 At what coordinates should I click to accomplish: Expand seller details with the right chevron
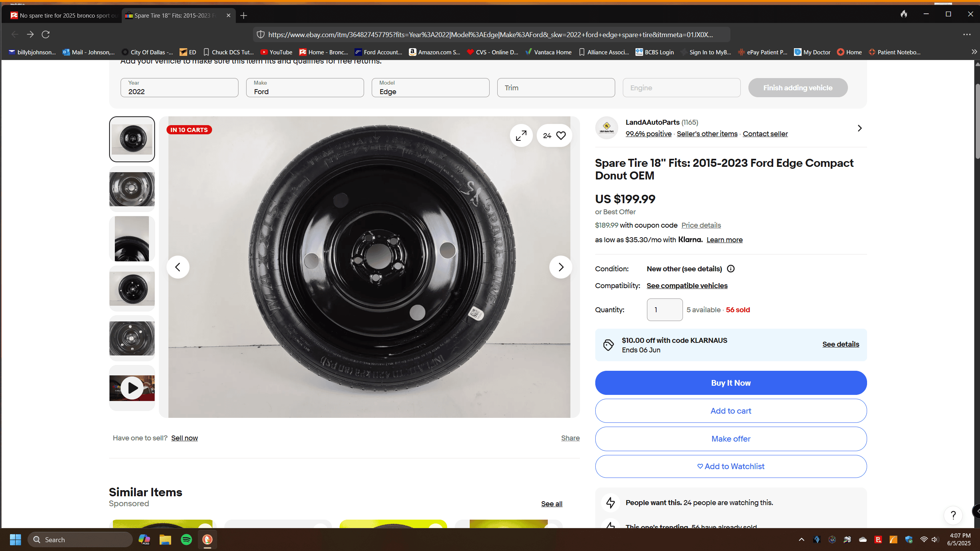pos(860,128)
